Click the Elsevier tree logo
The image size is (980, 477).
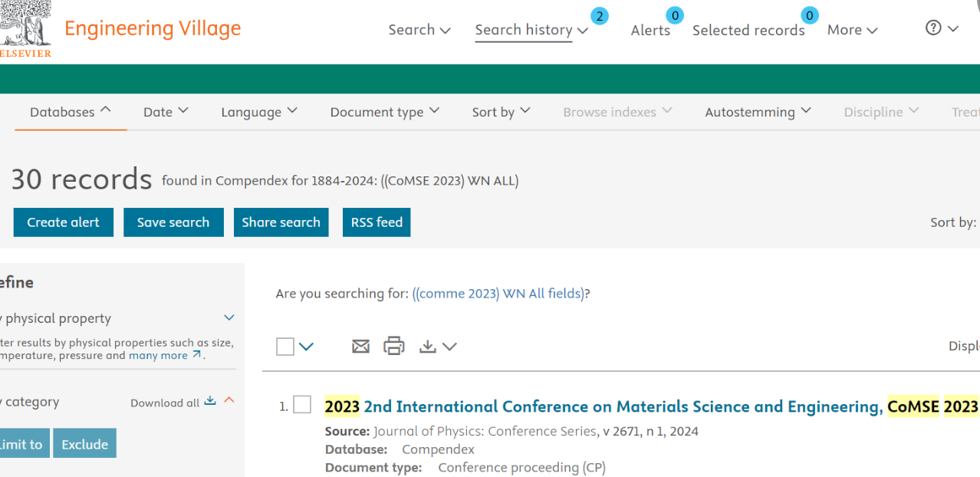click(25, 28)
